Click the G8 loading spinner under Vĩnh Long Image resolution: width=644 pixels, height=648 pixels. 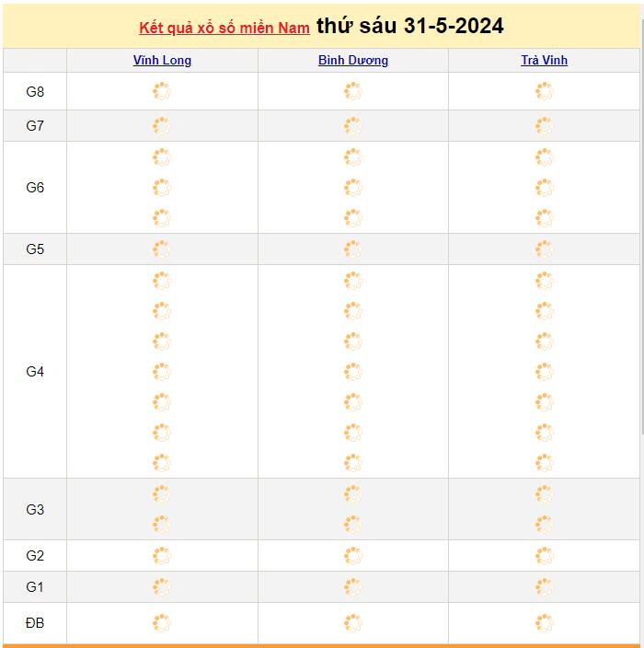point(162,91)
